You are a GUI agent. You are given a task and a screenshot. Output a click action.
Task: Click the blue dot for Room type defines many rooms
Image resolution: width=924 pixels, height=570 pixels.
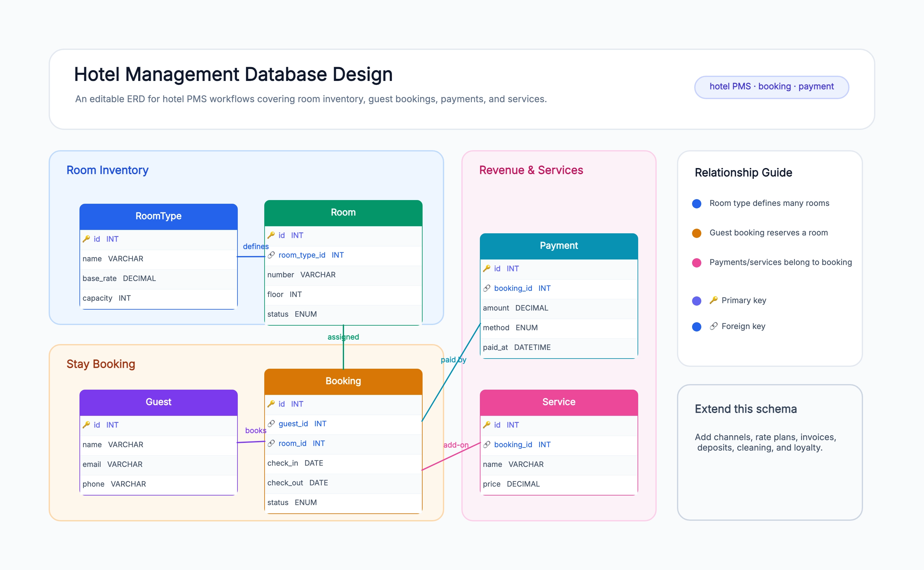(x=697, y=203)
